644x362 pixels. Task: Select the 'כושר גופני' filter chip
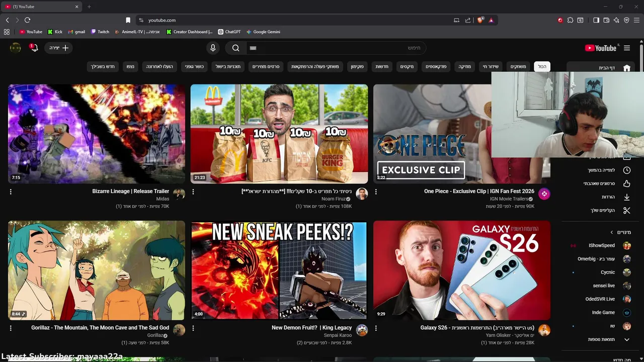[x=194, y=66]
